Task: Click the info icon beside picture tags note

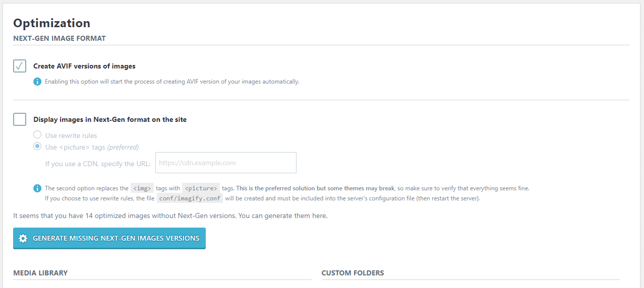Action: [x=37, y=188]
